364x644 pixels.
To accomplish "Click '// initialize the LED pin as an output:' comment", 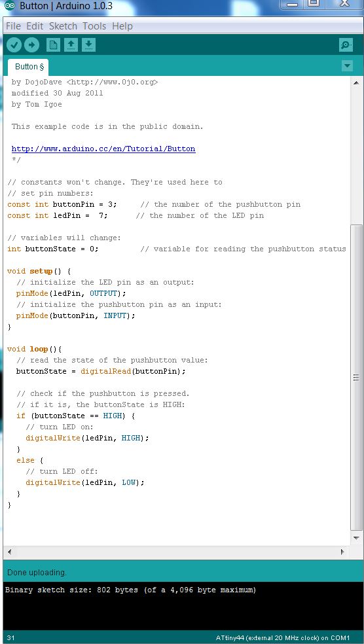I will click(x=105, y=283).
